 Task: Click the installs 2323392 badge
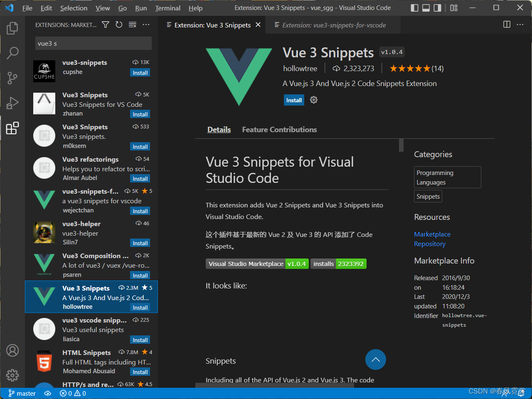[338, 264]
